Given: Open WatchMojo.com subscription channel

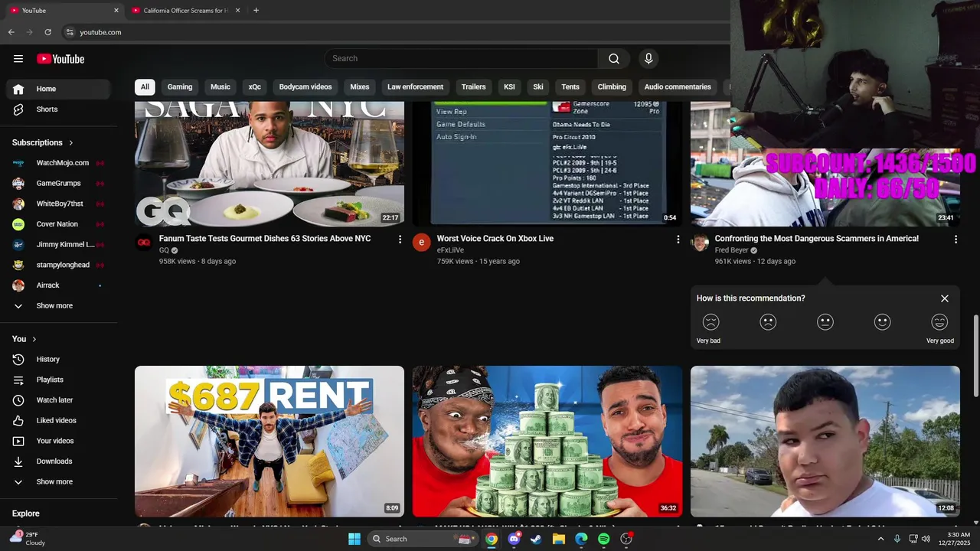Looking at the screenshot, I should click(x=59, y=163).
